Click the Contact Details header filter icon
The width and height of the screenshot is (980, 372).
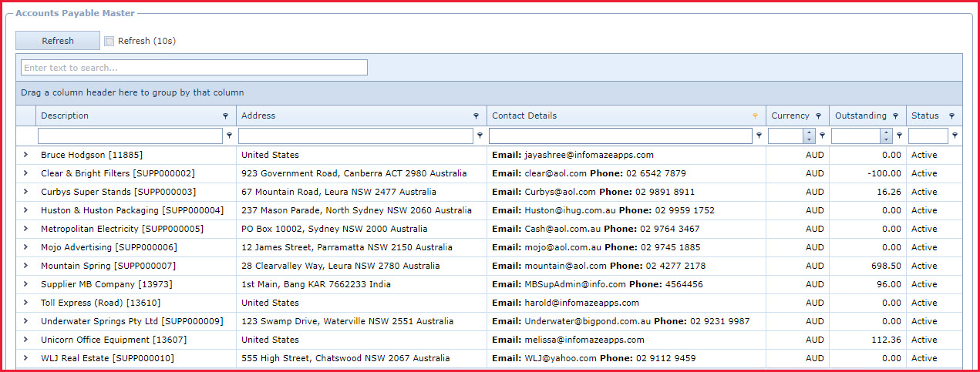coord(756,116)
